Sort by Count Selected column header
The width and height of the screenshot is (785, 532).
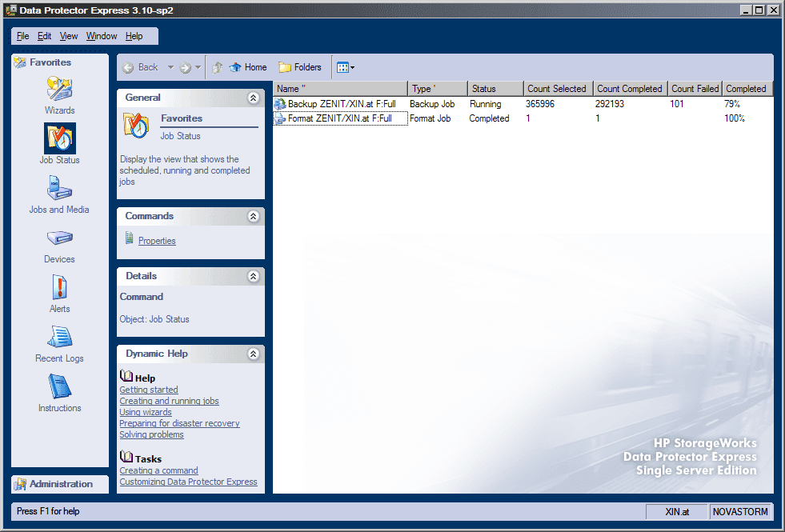click(x=559, y=89)
